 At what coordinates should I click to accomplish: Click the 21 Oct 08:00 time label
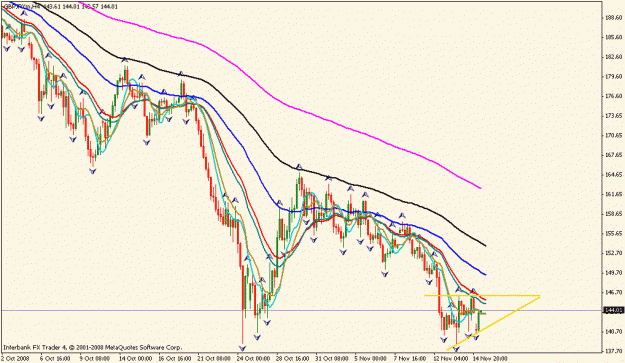[x=215, y=359]
